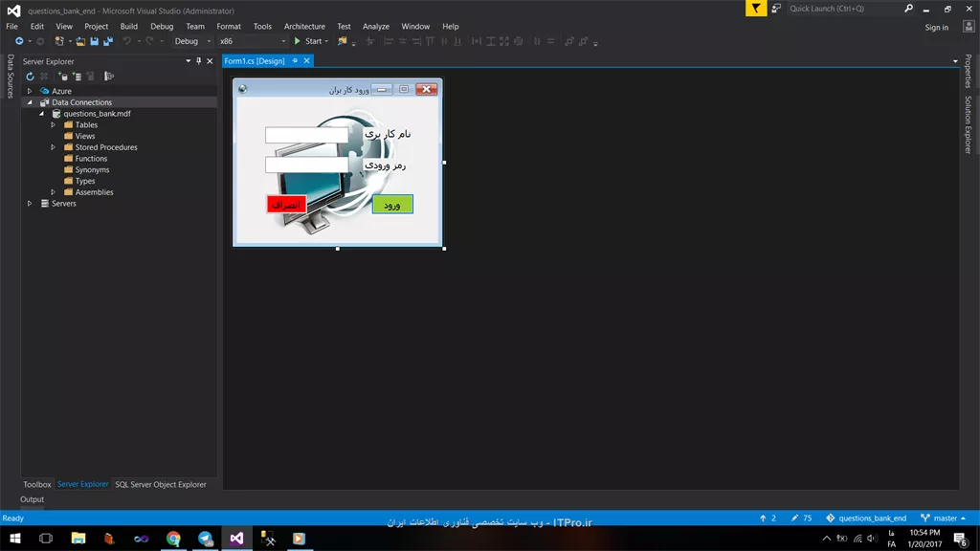Image resolution: width=980 pixels, height=551 pixels.
Task: Open the Analyze menu
Action: [x=376, y=26]
